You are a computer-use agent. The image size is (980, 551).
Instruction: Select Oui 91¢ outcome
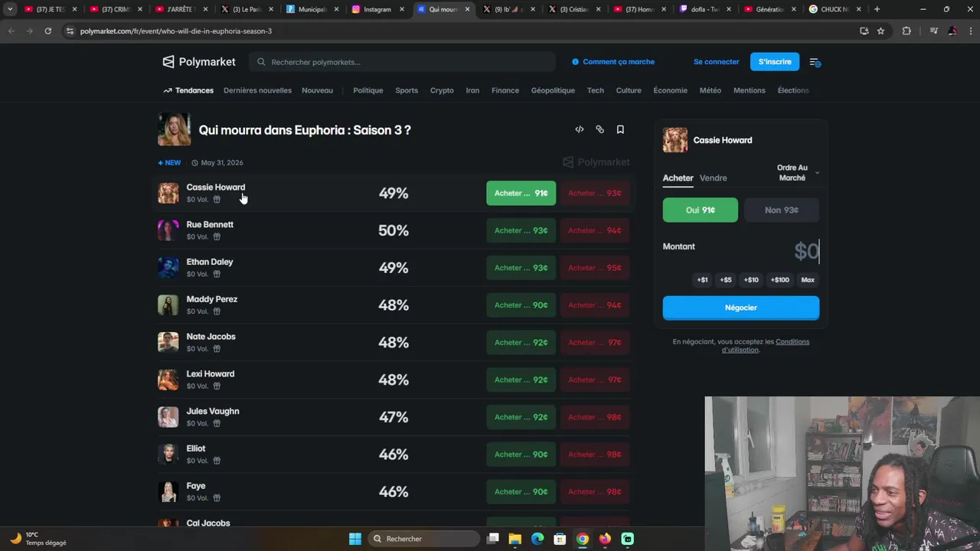(x=701, y=210)
